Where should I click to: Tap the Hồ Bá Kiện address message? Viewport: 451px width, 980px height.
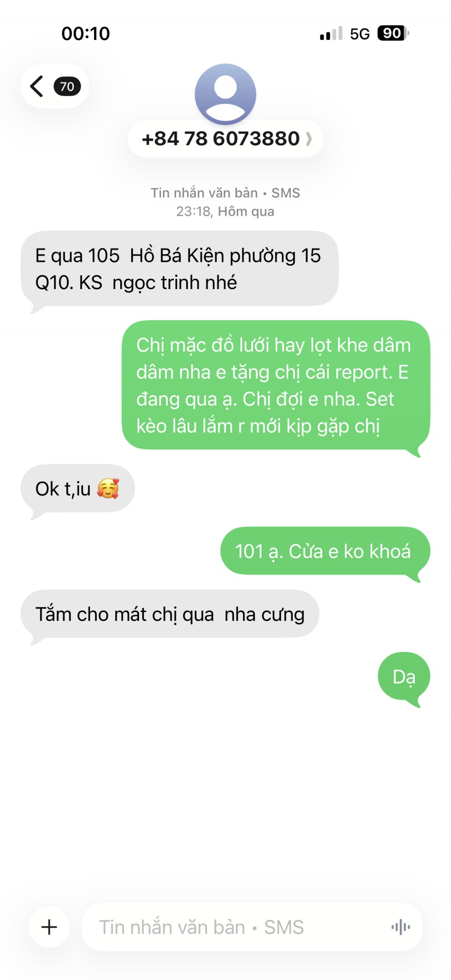coord(179,269)
